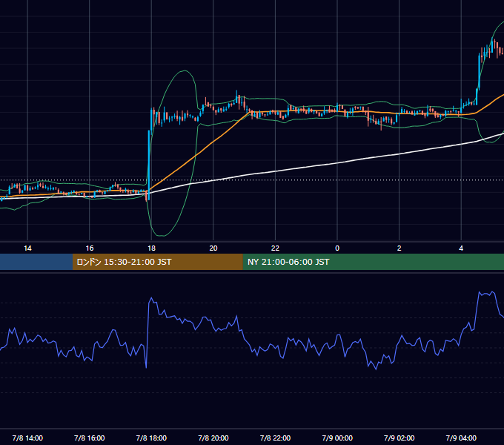
Task: Click the 14 hour axis label
Action: [x=27, y=248]
